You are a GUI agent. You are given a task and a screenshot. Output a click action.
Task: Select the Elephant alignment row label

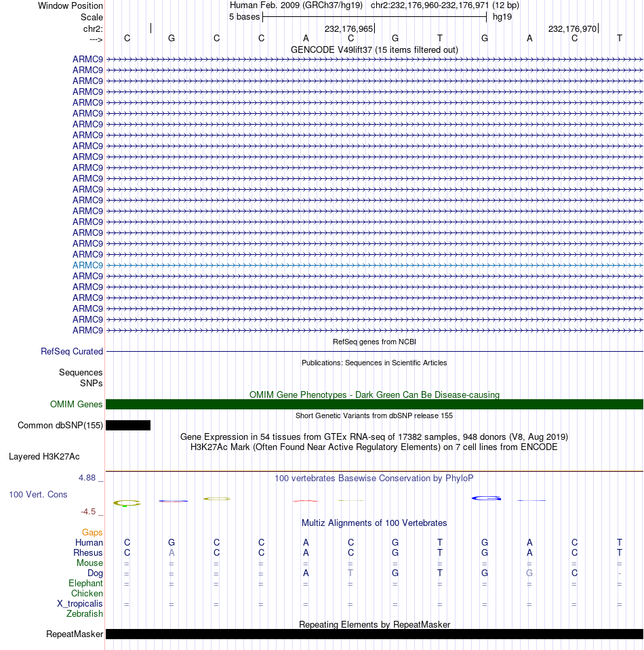point(85,584)
